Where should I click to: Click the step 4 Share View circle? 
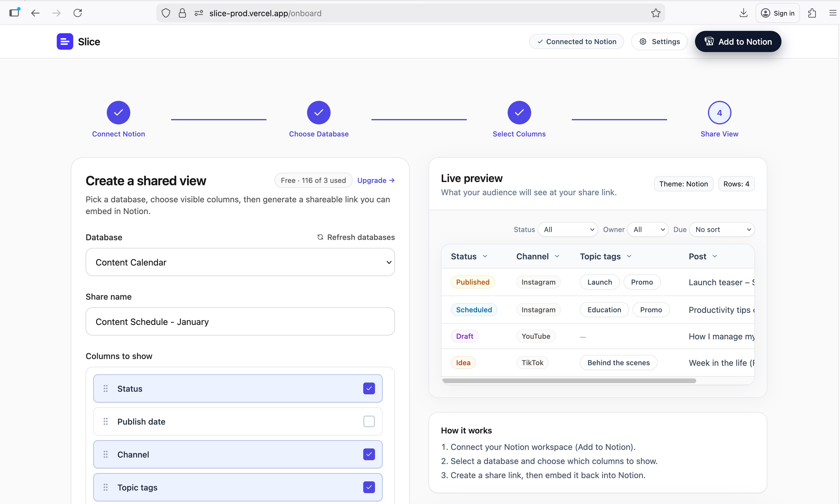[x=719, y=113]
